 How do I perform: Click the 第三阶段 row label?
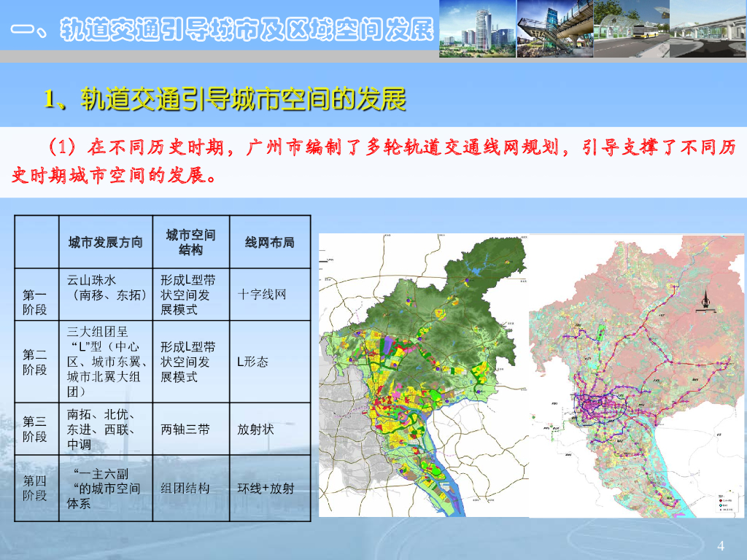(x=35, y=429)
